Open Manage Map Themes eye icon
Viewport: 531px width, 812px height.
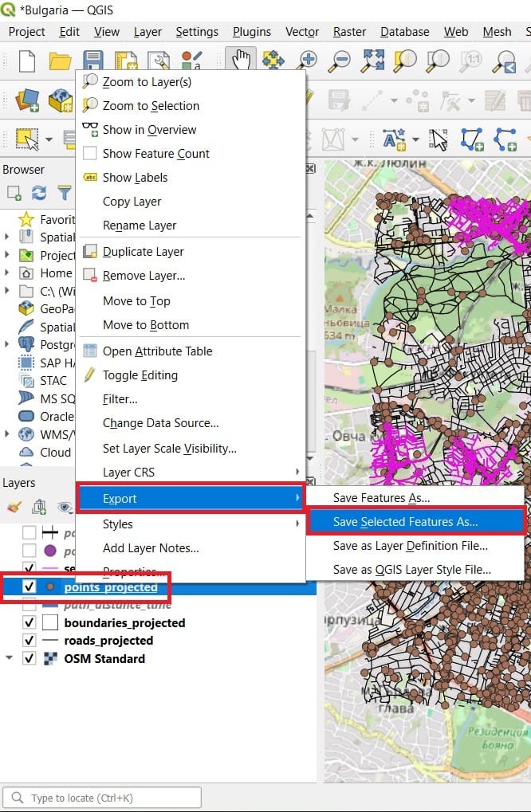coord(65,507)
